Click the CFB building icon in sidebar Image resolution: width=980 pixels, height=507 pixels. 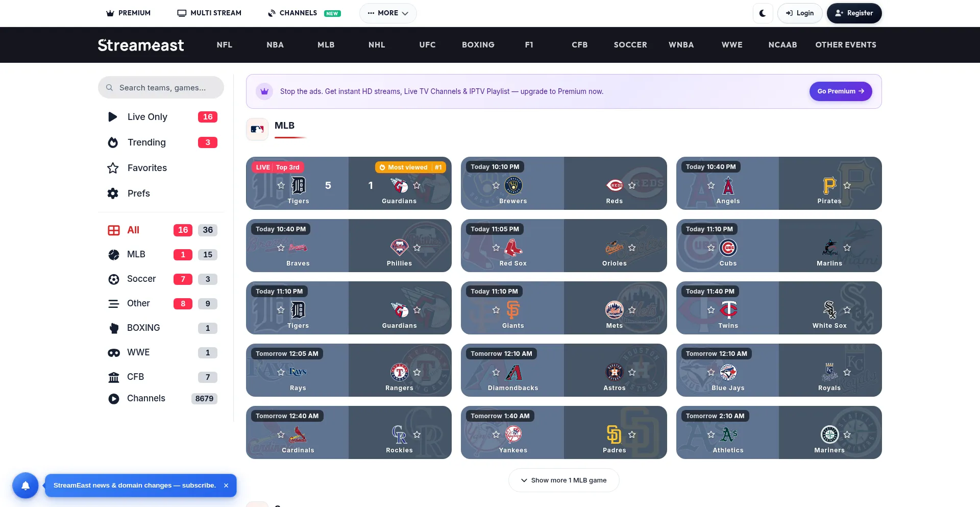click(x=114, y=377)
